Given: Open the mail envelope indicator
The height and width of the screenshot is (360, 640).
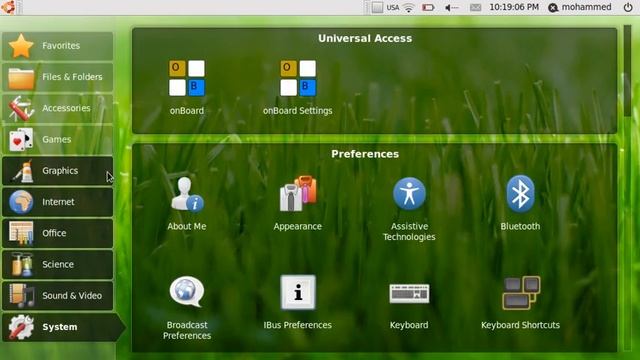Looking at the screenshot, I should tap(476, 7).
